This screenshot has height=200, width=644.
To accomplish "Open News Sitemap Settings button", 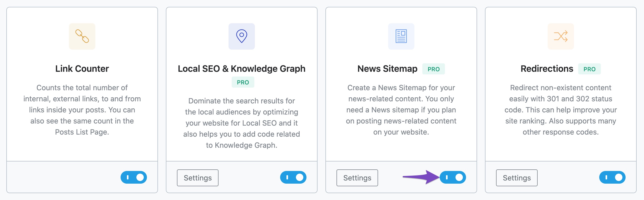I will (357, 178).
